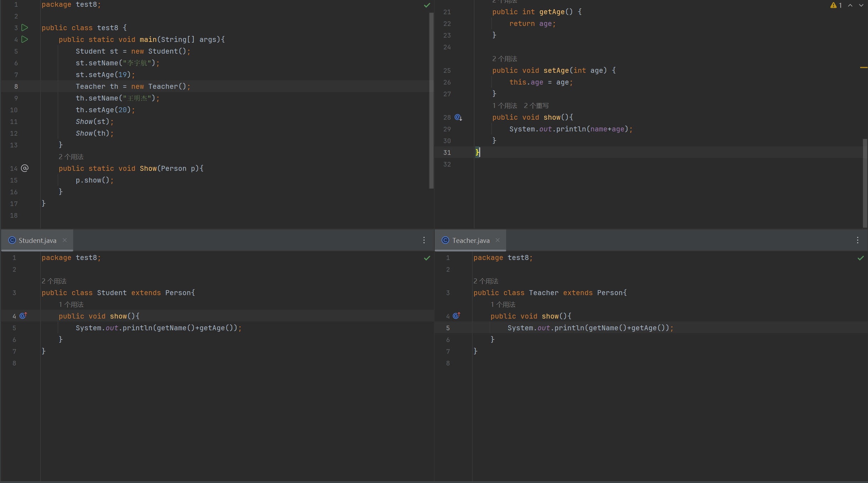Click green checkmark in Student.java editor
This screenshot has width=868, height=483.
427,258
